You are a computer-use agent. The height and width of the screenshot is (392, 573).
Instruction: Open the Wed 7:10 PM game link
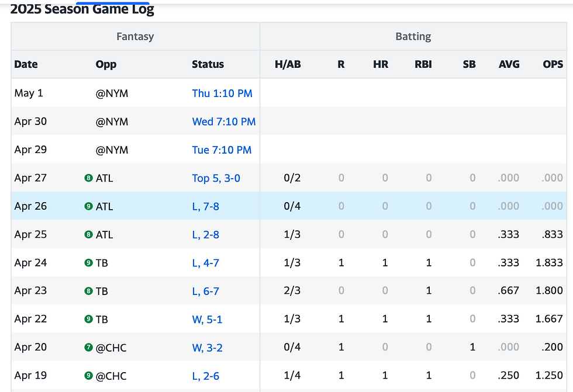pyautogui.click(x=224, y=122)
